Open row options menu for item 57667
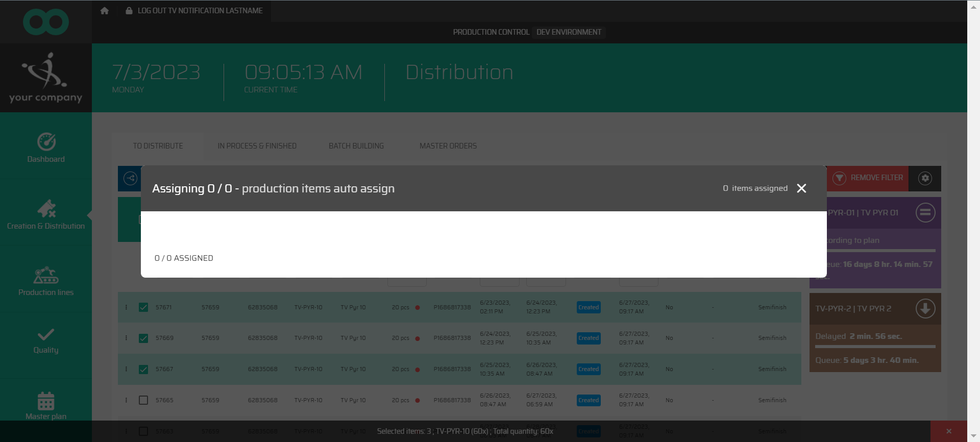 point(126,369)
